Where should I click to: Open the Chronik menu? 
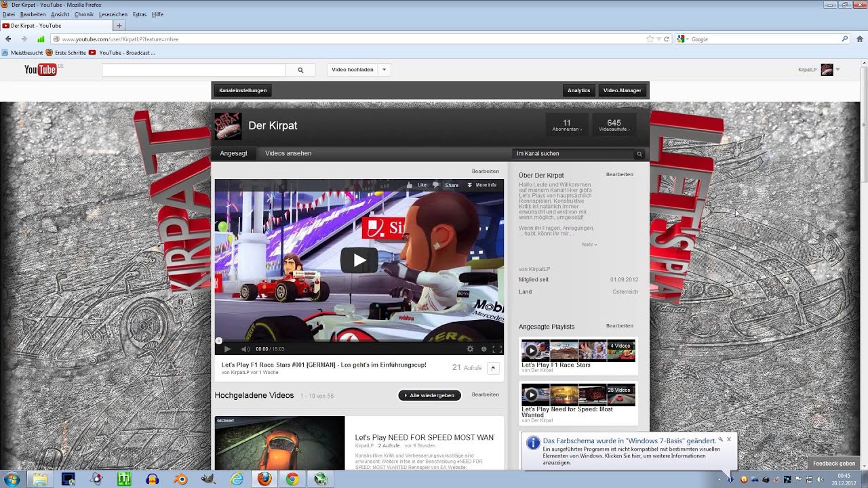[x=84, y=14]
